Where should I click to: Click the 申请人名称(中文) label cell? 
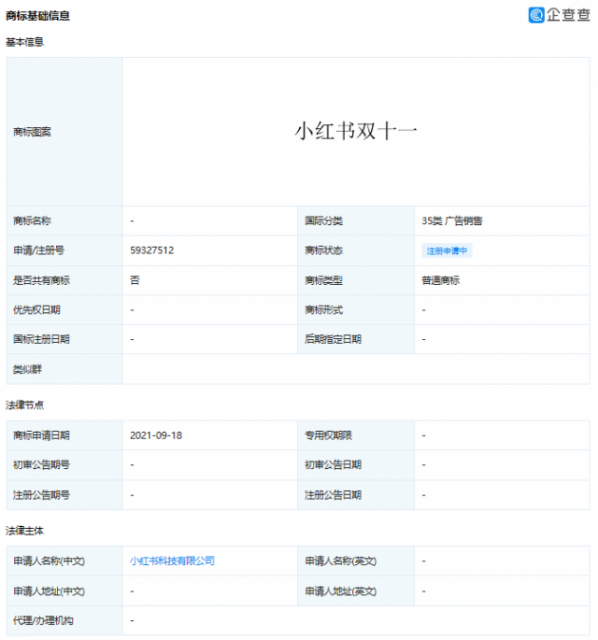point(64,561)
